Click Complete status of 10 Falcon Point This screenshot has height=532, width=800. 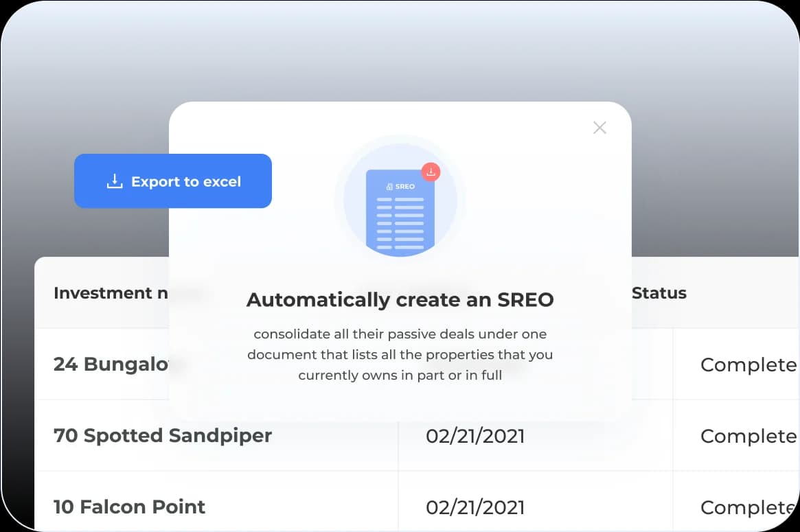click(748, 507)
